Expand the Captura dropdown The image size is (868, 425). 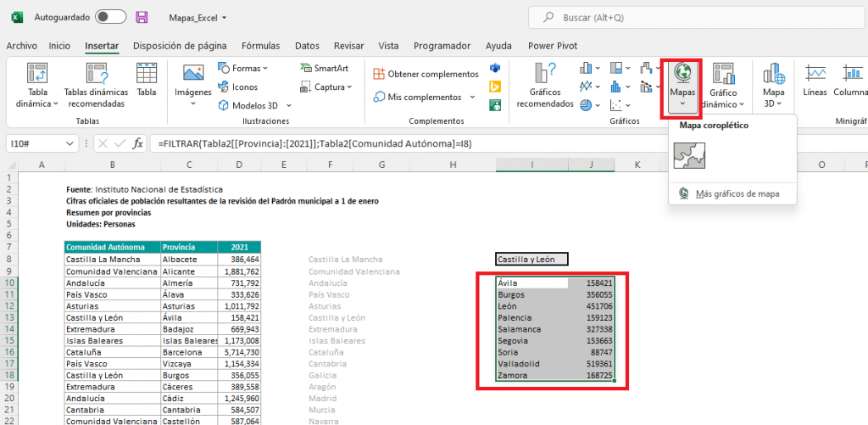click(x=325, y=87)
